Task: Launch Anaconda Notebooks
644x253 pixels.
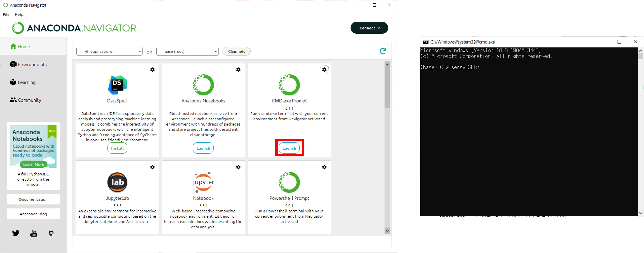Action: pyautogui.click(x=203, y=148)
